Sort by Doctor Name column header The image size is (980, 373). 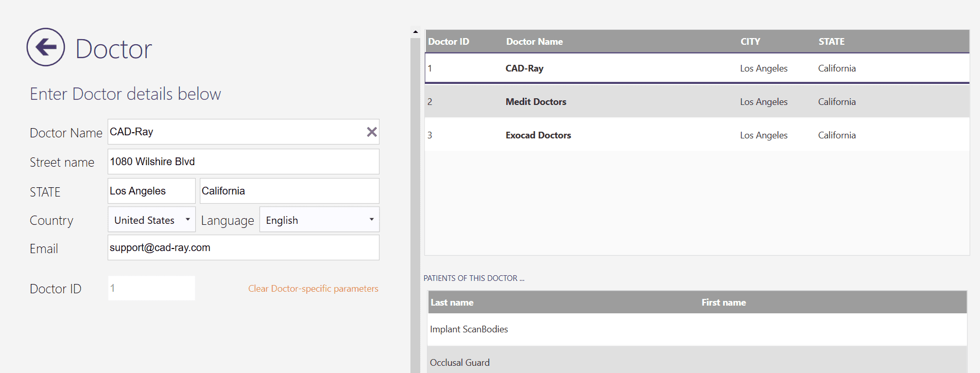(534, 42)
